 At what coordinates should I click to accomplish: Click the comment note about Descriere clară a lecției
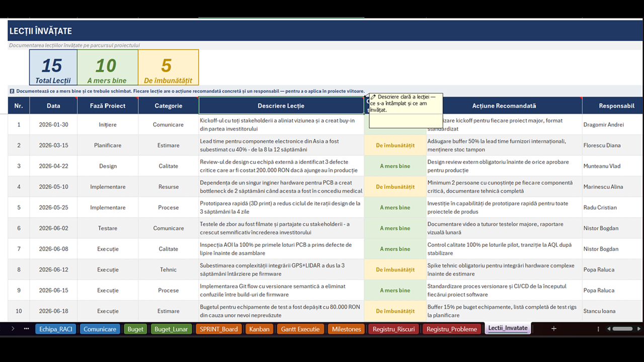pos(406,111)
